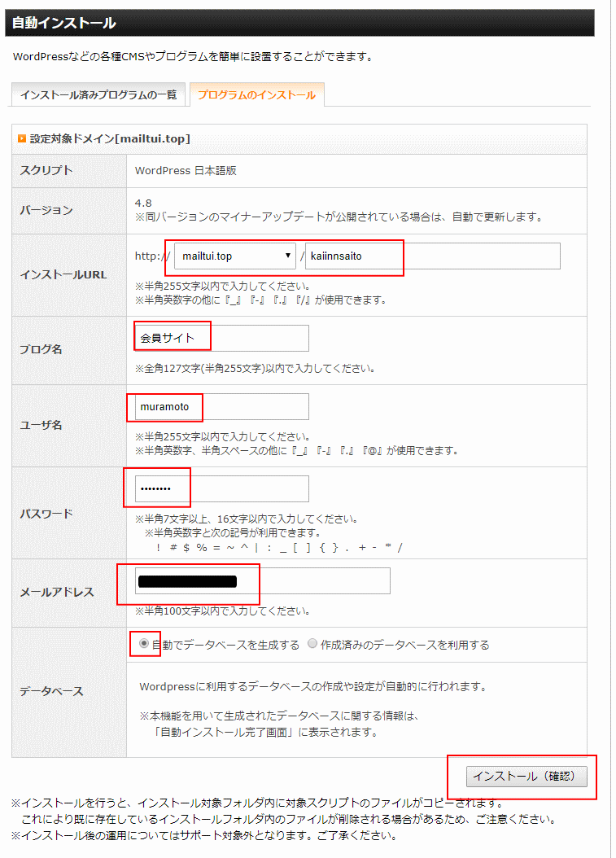Viewport: 616px width, 858px height.
Task: Click the ※半角100文字以内で入力してください note
Action: pos(223,611)
